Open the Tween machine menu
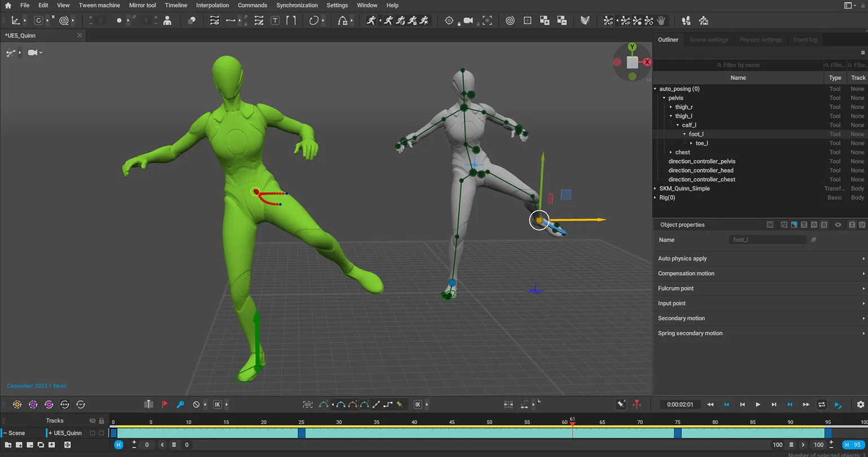 [x=99, y=5]
